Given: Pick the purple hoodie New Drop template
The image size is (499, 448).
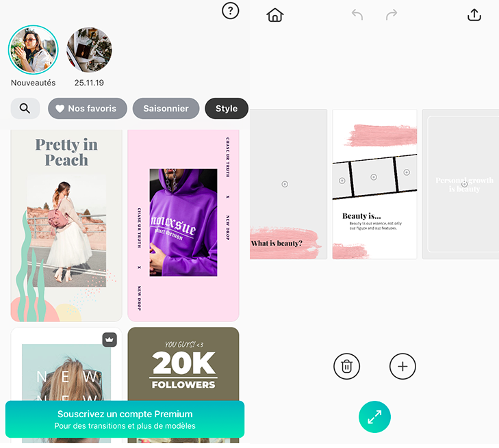Looking at the screenshot, I should pyautogui.click(x=183, y=224).
